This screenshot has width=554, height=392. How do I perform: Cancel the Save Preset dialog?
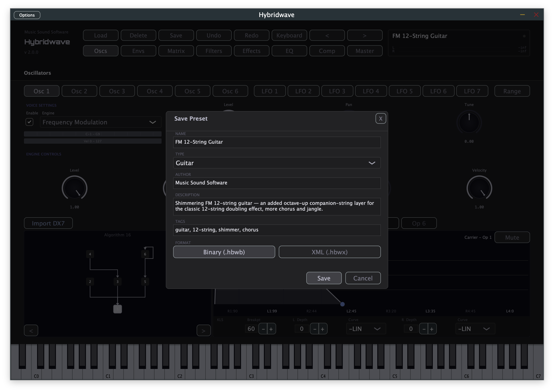(363, 278)
